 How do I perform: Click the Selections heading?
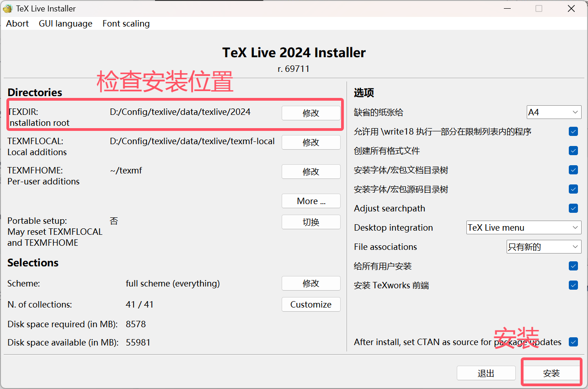(x=33, y=263)
